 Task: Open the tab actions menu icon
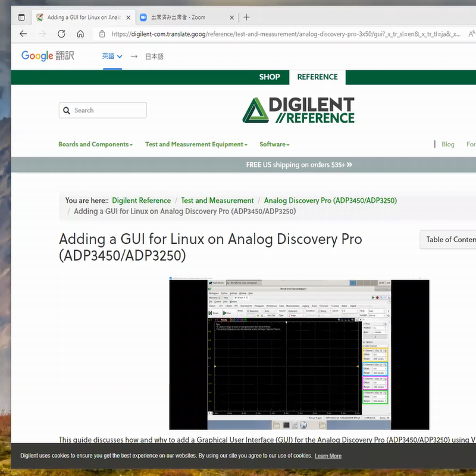(21, 17)
